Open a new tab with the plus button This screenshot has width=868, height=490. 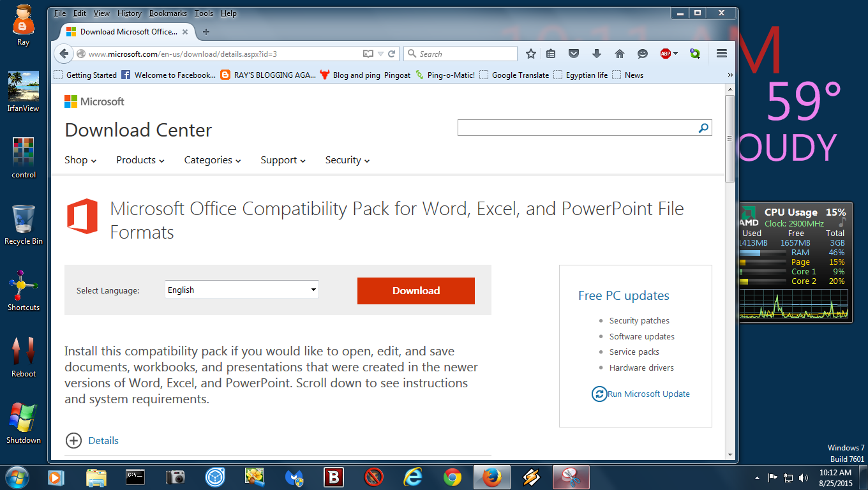(x=206, y=31)
